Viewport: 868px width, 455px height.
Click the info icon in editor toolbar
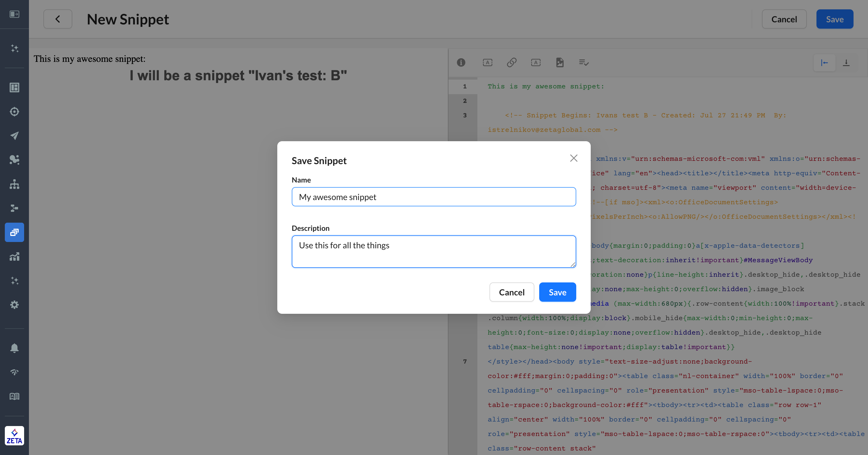pos(461,62)
